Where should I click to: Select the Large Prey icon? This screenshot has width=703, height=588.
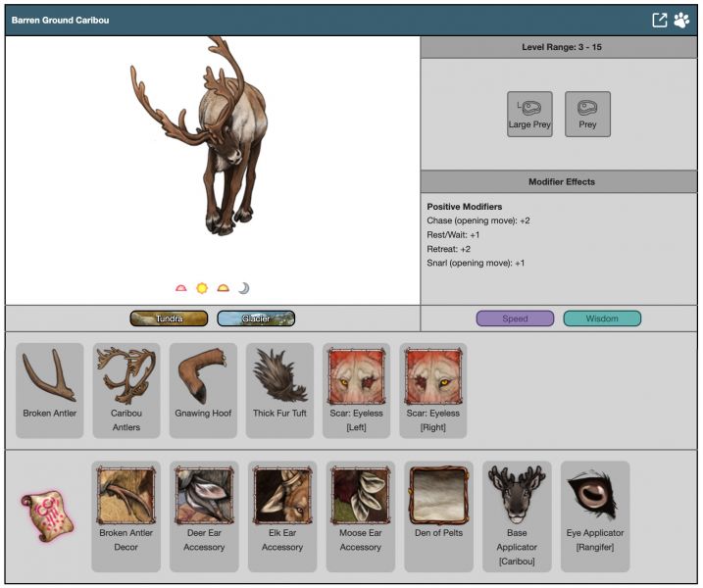click(x=529, y=114)
